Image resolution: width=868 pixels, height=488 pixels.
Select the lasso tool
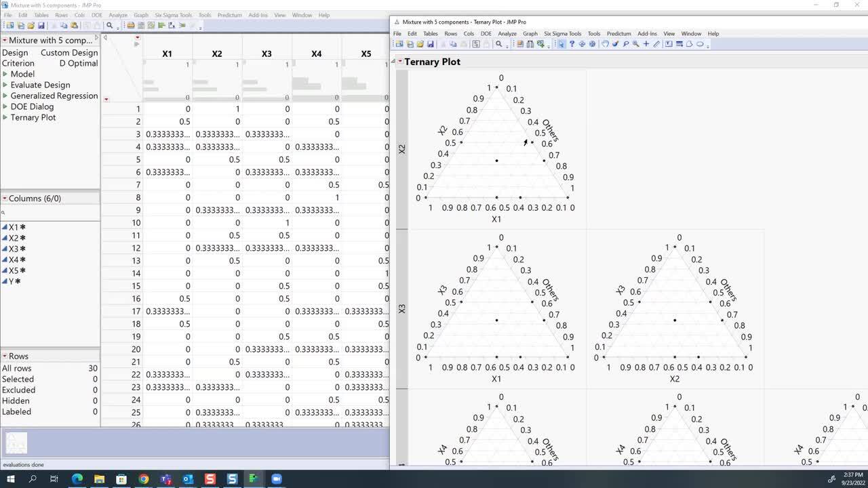click(625, 44)
